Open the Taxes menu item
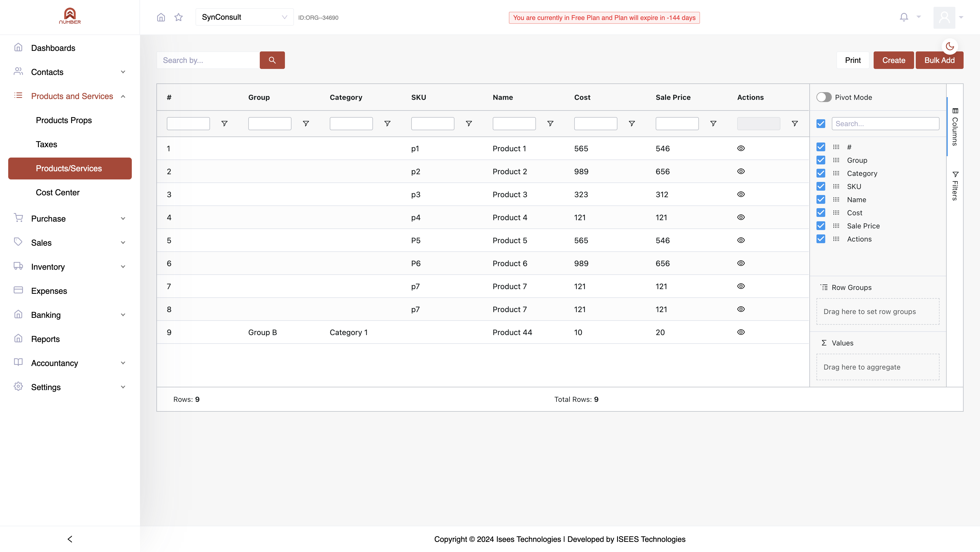 pyautogui.click(x=46, y=144)
